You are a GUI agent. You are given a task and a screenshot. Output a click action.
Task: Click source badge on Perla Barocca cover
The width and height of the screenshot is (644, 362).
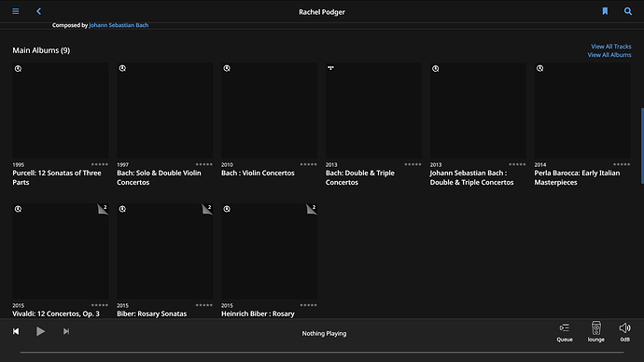tap(539, 68)
